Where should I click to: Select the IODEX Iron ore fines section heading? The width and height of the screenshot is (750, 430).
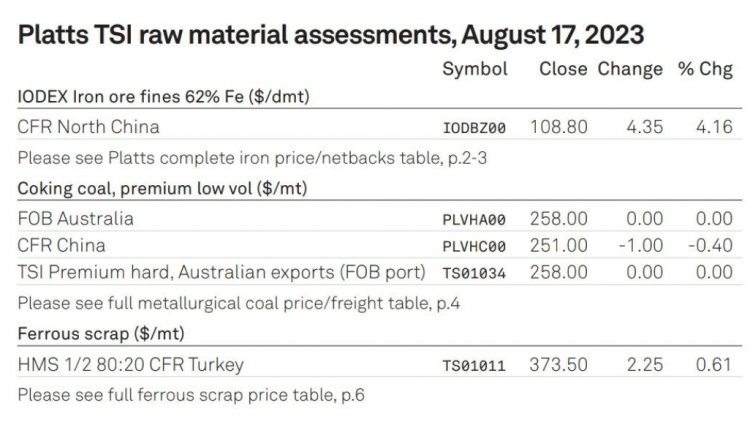tap(164, 97)
